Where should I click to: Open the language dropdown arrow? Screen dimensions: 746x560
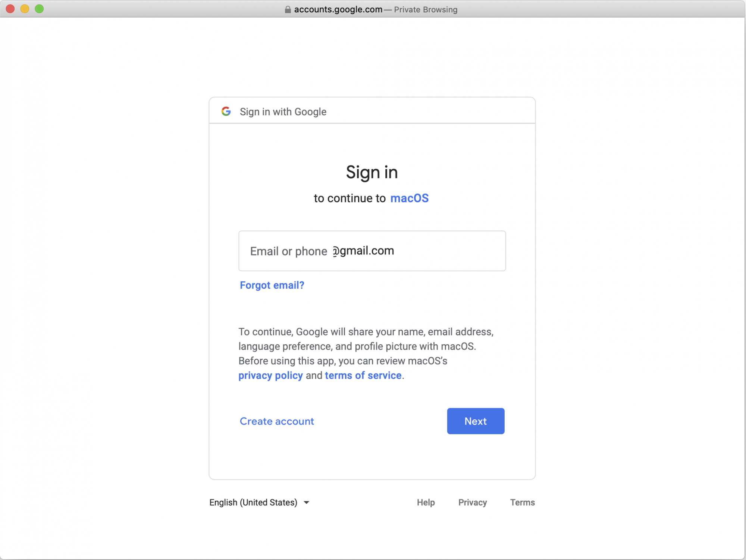coord(307,503)
